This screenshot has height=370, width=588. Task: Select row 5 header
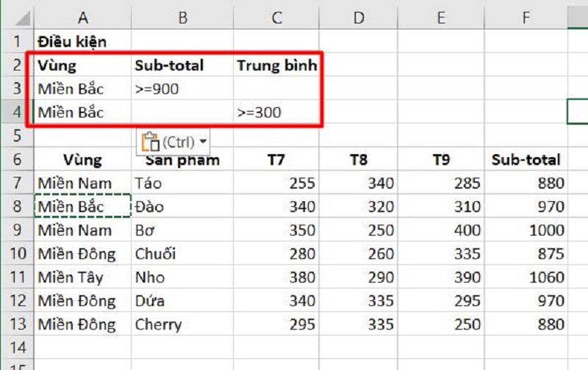[16, 136]
